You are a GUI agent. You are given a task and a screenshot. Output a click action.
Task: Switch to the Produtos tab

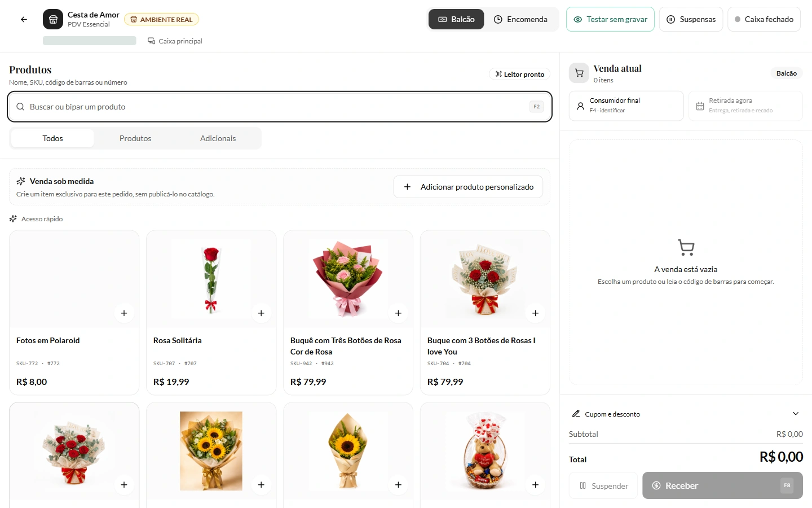click(135, 138)
